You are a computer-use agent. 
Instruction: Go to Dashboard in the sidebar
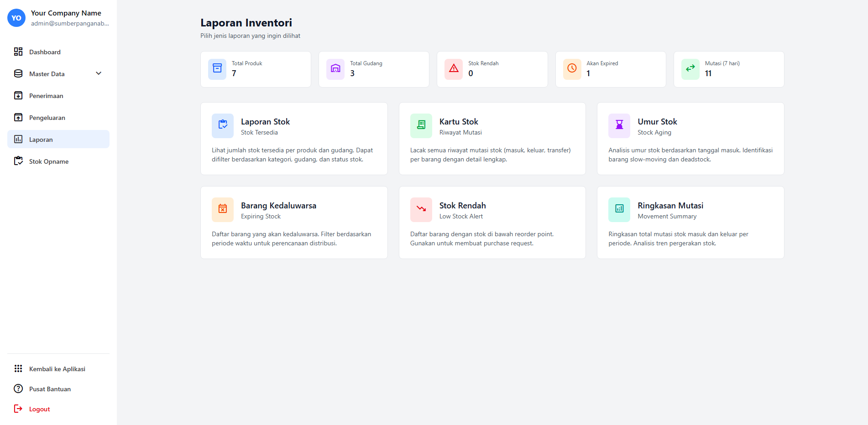[45, 52]
